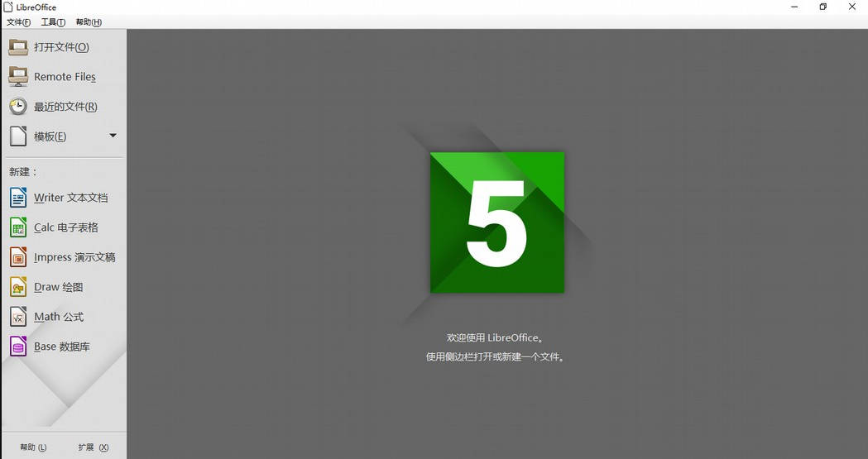Click the green LibreOffice 5 logo

tap(496, 222)
